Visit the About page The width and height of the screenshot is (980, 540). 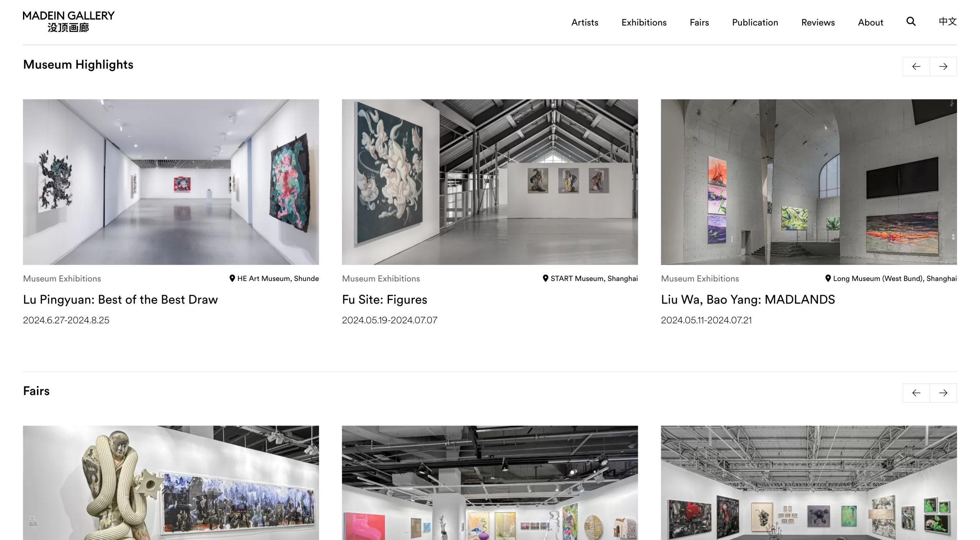click(x=871, y=22)
